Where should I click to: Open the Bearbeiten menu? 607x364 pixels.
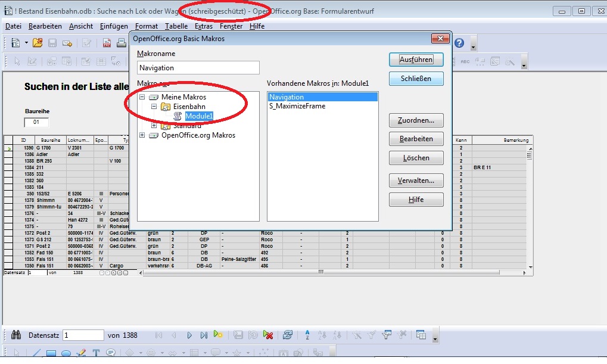45,26
